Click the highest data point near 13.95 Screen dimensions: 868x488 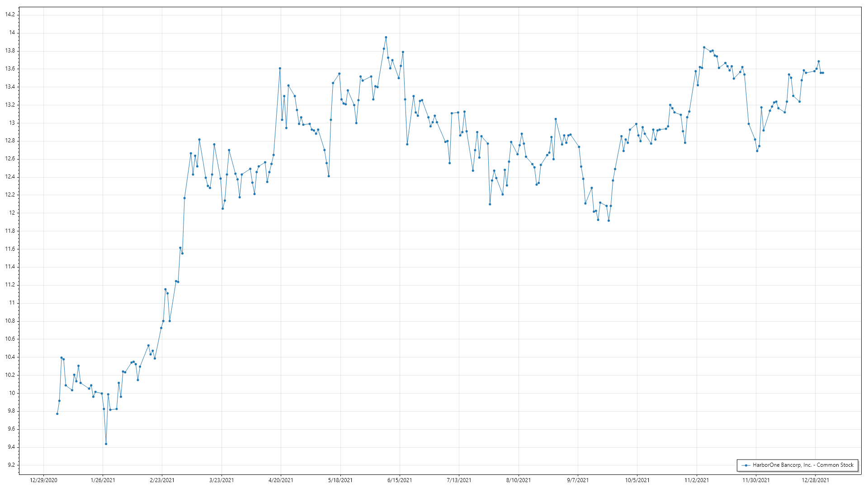[386, 38]
